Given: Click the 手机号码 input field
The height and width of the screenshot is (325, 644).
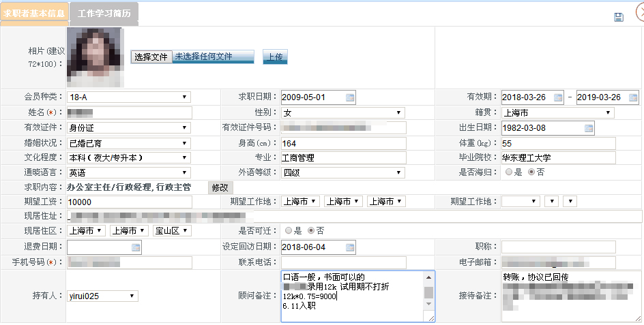Looking at the screenshot, I should click(x=130, y=262).
